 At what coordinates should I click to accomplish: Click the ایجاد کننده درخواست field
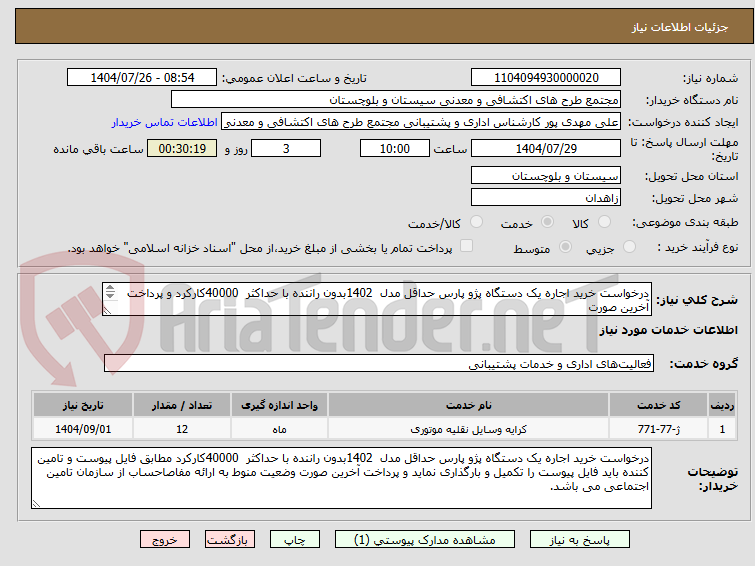tap(421, 122)
